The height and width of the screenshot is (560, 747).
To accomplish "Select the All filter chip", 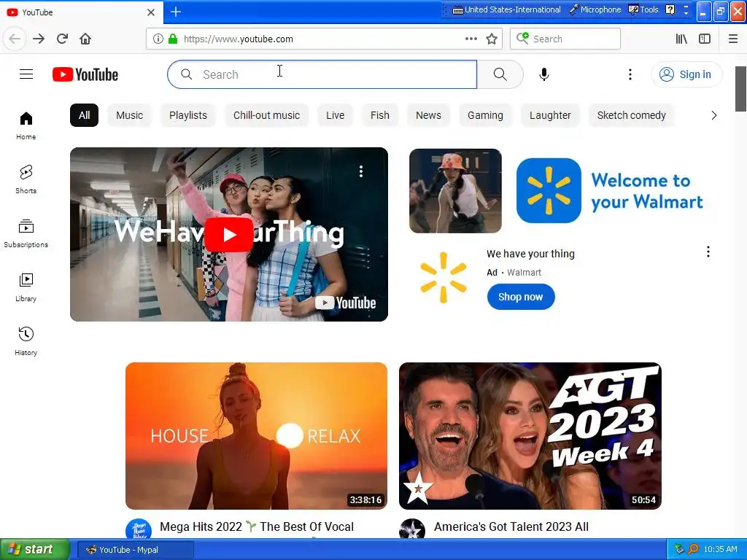I will pyautogui.click(x=85, y=115).
